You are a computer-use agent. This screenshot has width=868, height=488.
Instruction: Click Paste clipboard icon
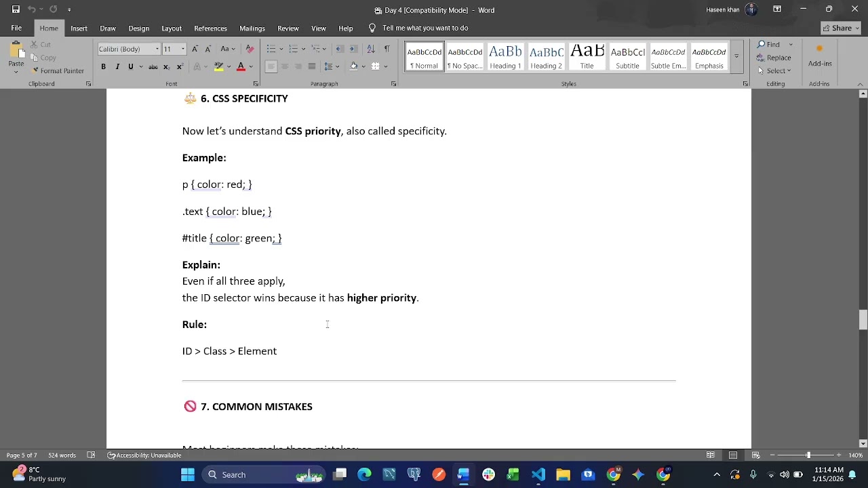click(16, 50)
